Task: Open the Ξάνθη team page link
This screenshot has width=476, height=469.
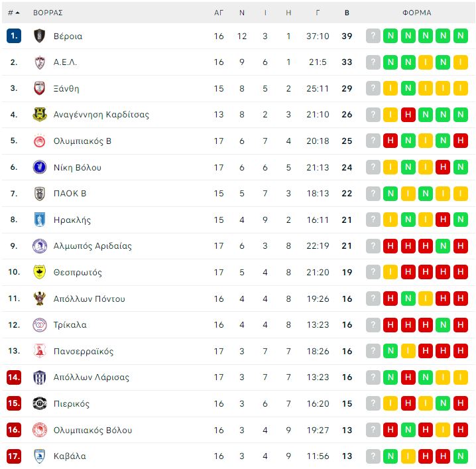Action: (x=66, y=88)
